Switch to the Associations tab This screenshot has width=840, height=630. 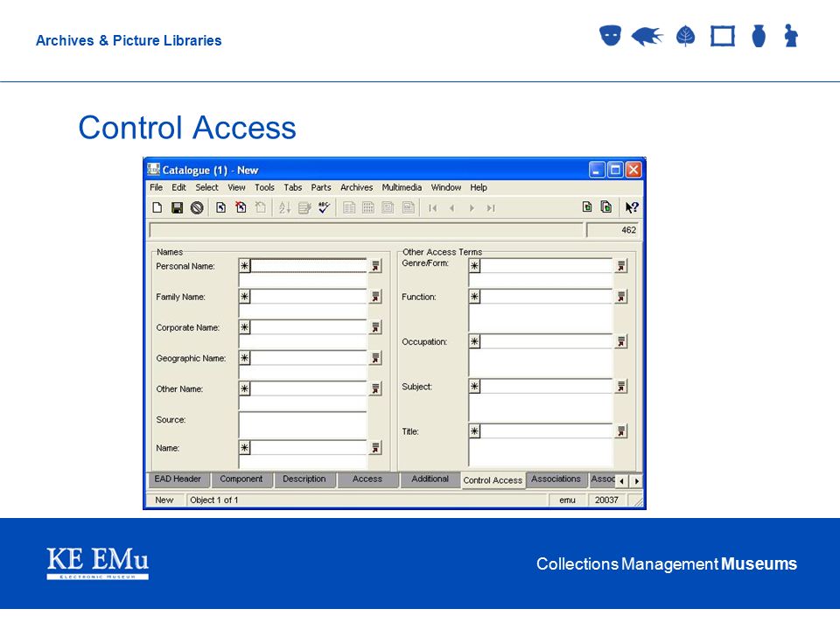coord(556,479)
